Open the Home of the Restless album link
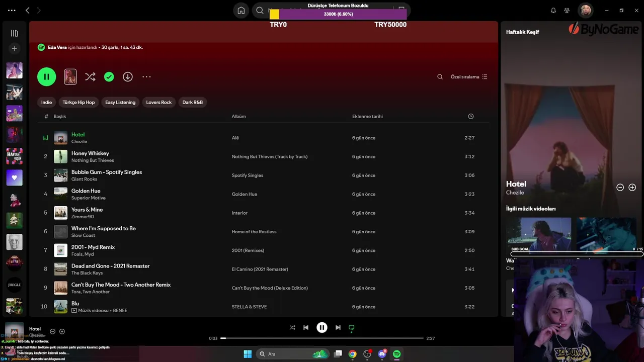 [254, 232]
